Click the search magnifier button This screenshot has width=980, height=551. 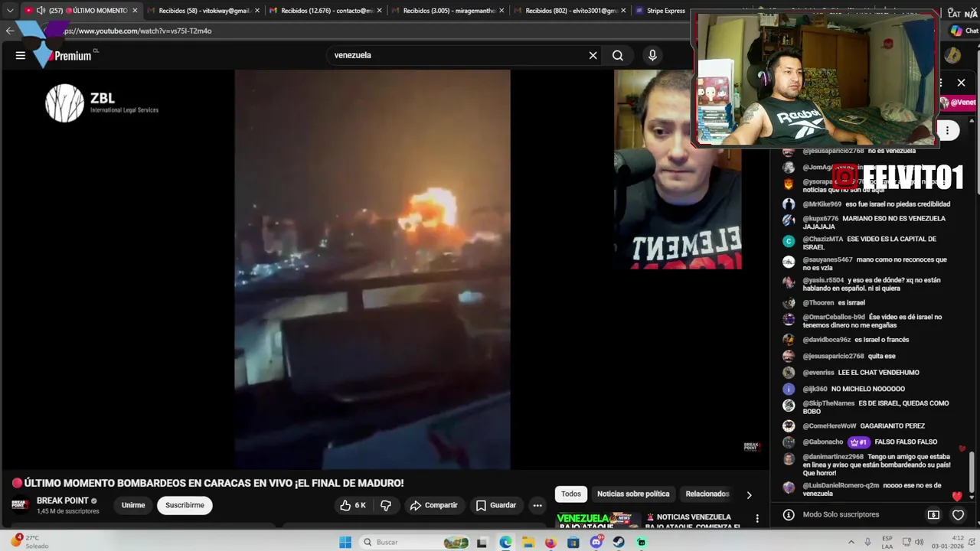pos(618,55)
